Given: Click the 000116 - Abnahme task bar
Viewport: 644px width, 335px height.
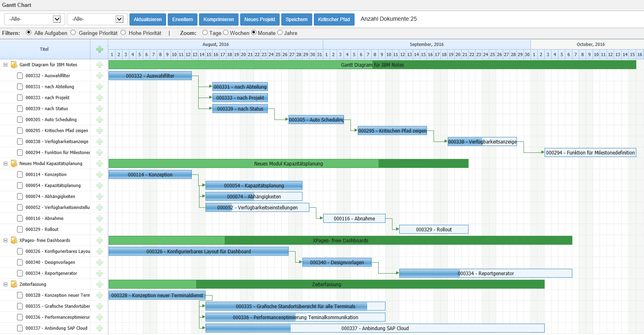Looking at the screenshot, I should point(355,218).
